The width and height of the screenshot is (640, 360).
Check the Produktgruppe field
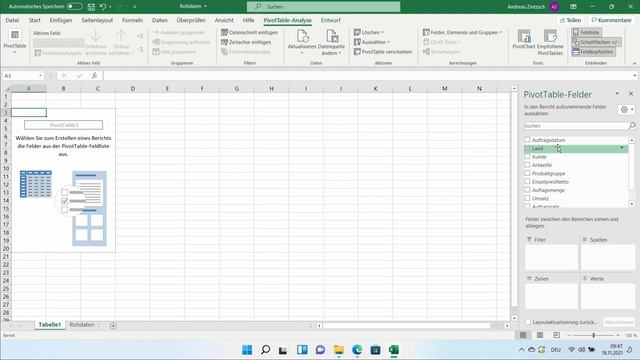click(527, 173)
